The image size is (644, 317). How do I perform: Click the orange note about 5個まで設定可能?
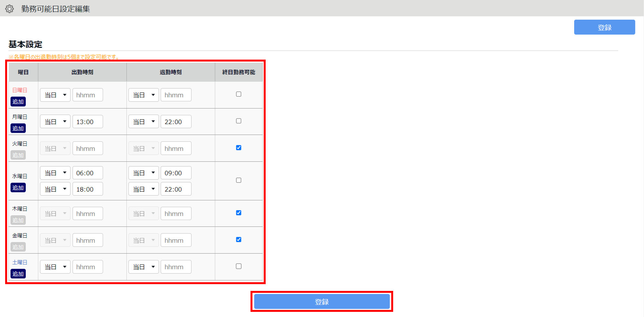point(64,57)
